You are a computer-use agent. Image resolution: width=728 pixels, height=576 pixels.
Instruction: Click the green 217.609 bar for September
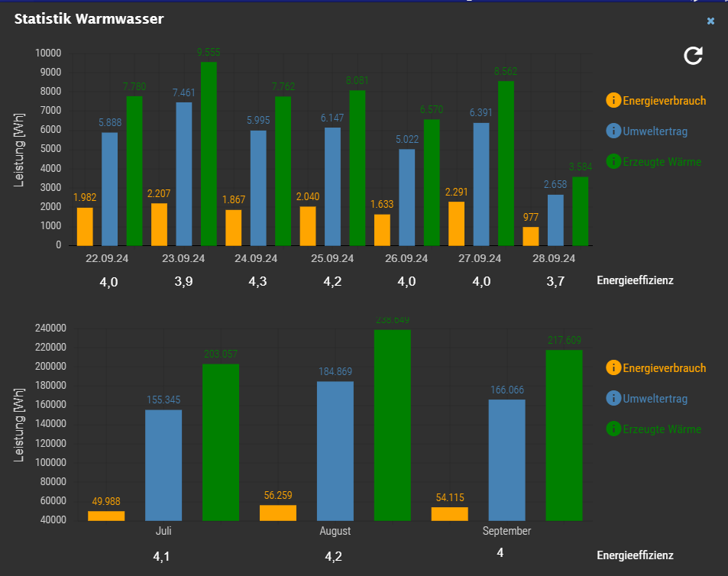(564, 435)
